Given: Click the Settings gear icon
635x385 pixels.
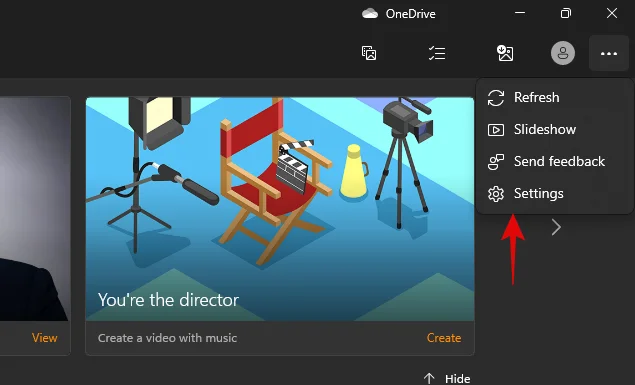Looking at the screenshot, I should click(x=496, y=194).
